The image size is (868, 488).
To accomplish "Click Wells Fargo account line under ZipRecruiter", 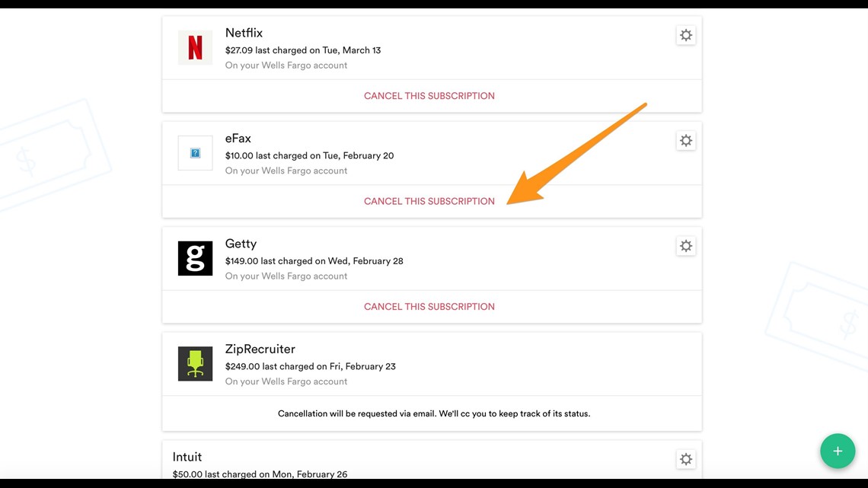I will [286, 381].
